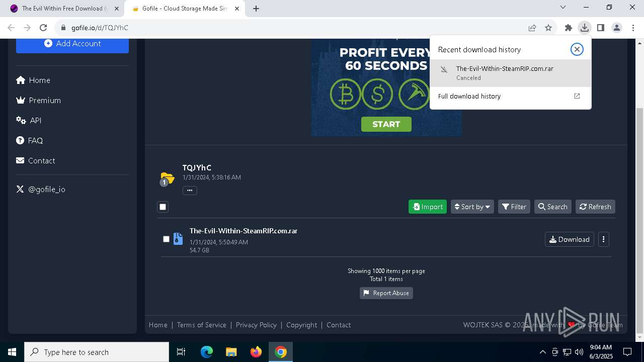Click the Chrome downloads toolbar icon
This screenshot has width=644, height=362.
[x=584, y=28]
